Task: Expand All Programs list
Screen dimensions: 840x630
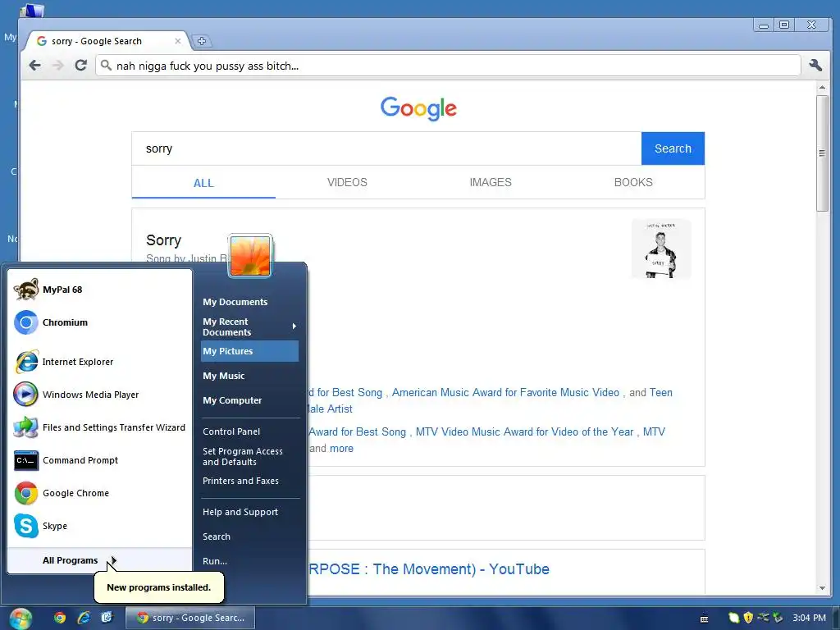Action: click(99, 560)
